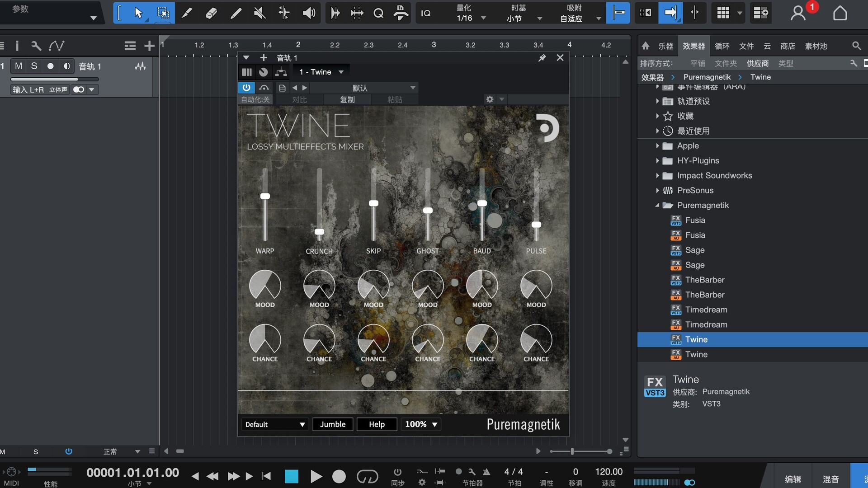Open the Start page home icon

coord(840,13)
